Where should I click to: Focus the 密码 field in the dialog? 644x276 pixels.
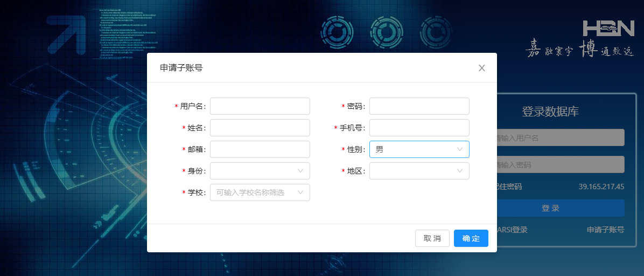pos(419,106)
